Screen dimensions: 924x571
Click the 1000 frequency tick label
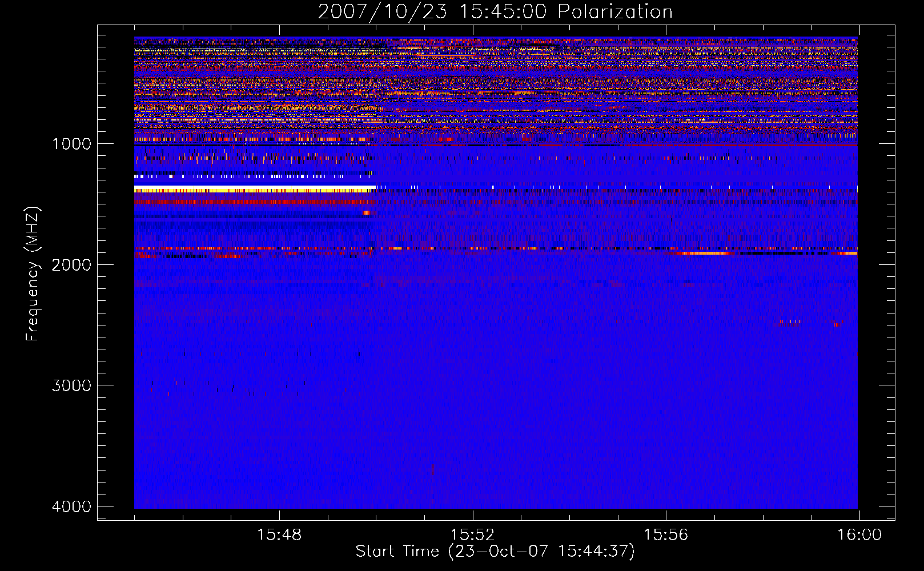(71, 144)
